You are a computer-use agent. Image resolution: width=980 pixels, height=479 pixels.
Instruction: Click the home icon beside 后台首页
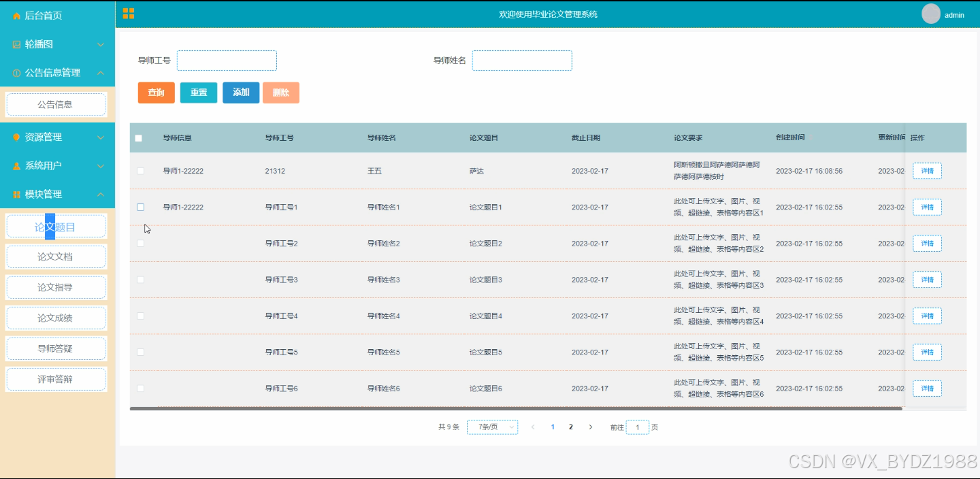tap(17, 16)
